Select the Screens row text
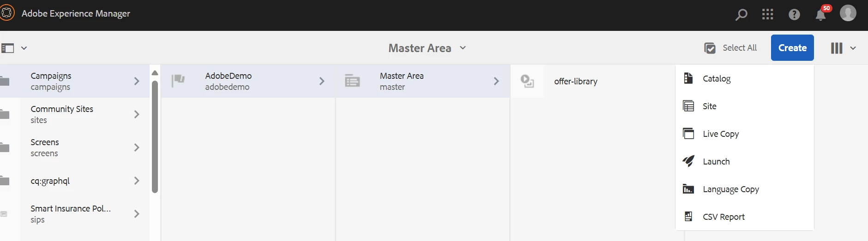 click(45, 147)
